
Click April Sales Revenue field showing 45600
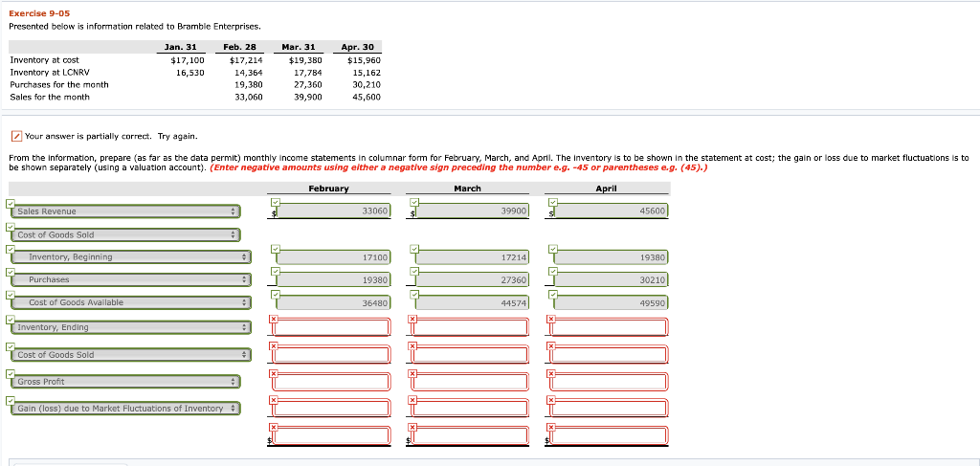(612, 211)
